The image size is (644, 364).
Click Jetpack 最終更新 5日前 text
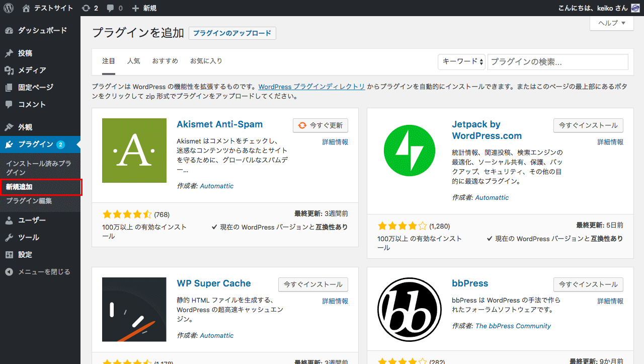click(x=600, y=225)
